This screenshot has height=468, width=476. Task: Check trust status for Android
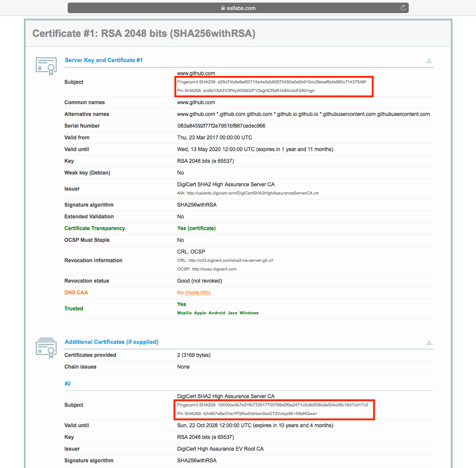coord(217,313)
